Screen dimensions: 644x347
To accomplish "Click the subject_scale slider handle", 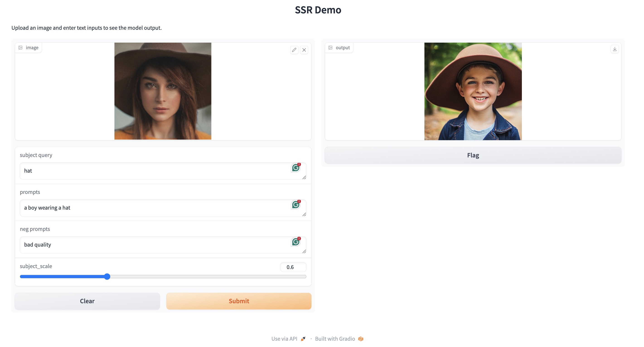I will coord(107,276).
